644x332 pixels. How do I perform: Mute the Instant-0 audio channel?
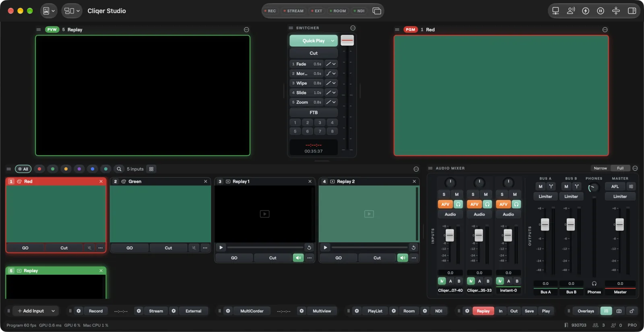515,194
